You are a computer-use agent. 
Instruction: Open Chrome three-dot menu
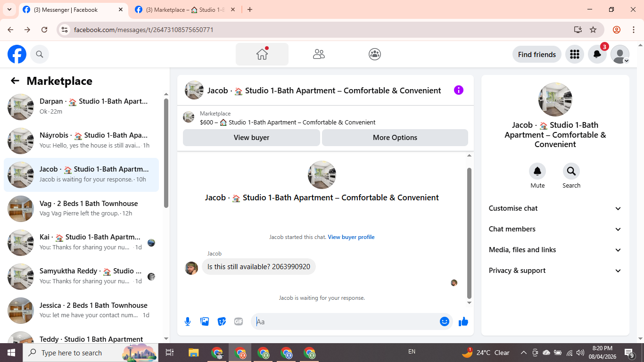(633, 30)
